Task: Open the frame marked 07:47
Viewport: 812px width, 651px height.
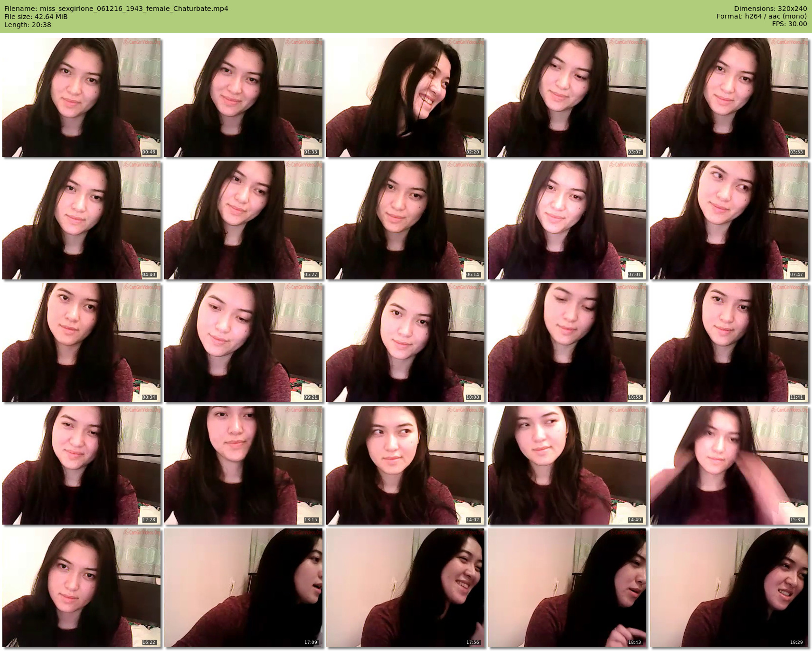Action: click(x=729, y=220)
